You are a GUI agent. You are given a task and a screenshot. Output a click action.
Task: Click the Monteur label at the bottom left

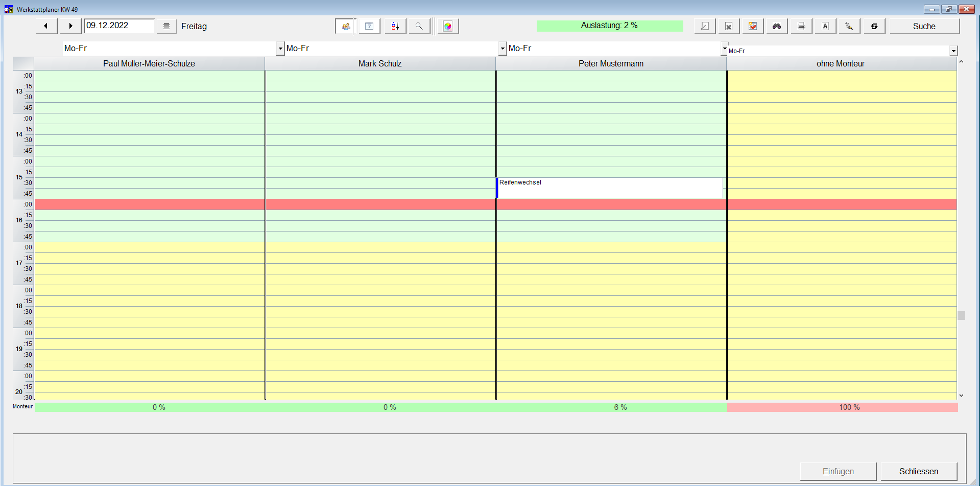22,407
